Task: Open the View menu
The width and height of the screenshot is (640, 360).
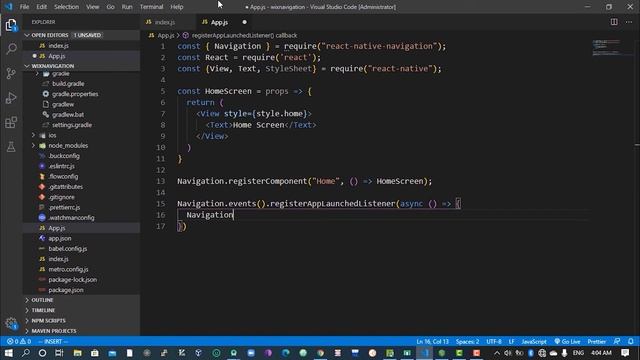Action: pyautogui.click(x=93, y=7)
